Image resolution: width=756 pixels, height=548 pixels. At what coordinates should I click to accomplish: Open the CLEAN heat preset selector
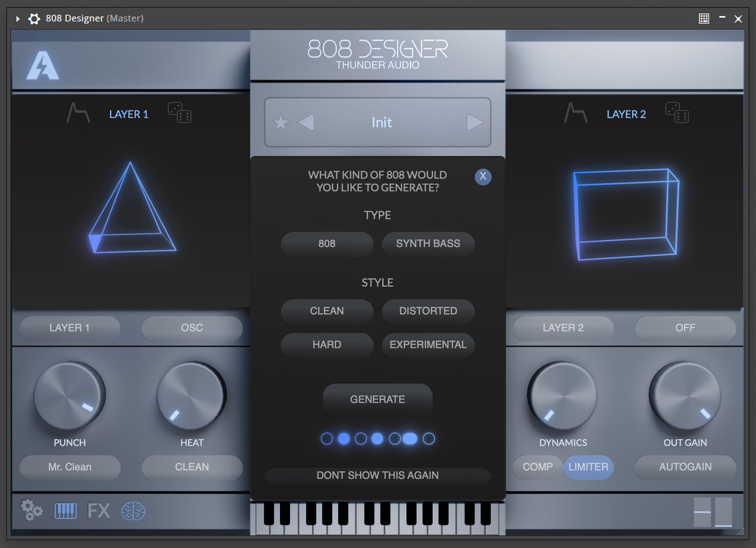[191, 467]
